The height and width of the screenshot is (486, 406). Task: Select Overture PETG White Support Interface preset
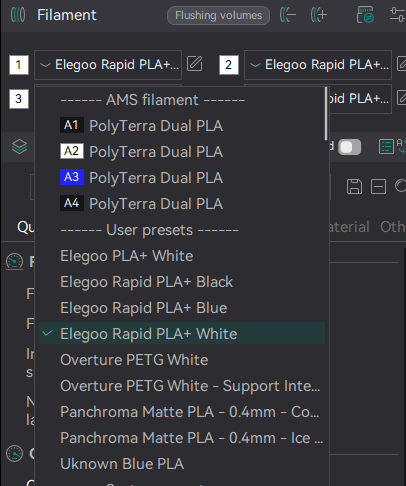[182, 386]
